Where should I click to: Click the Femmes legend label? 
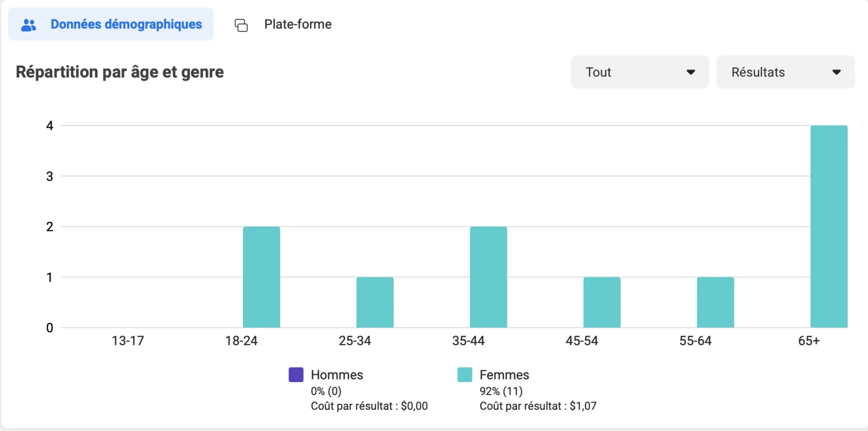tap(504, 375)
